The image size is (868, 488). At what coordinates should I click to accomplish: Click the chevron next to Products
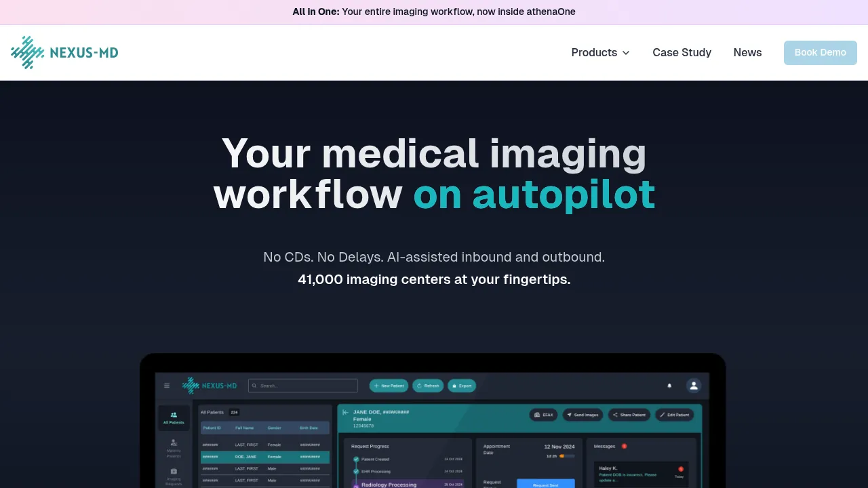[x=626, y=53]
